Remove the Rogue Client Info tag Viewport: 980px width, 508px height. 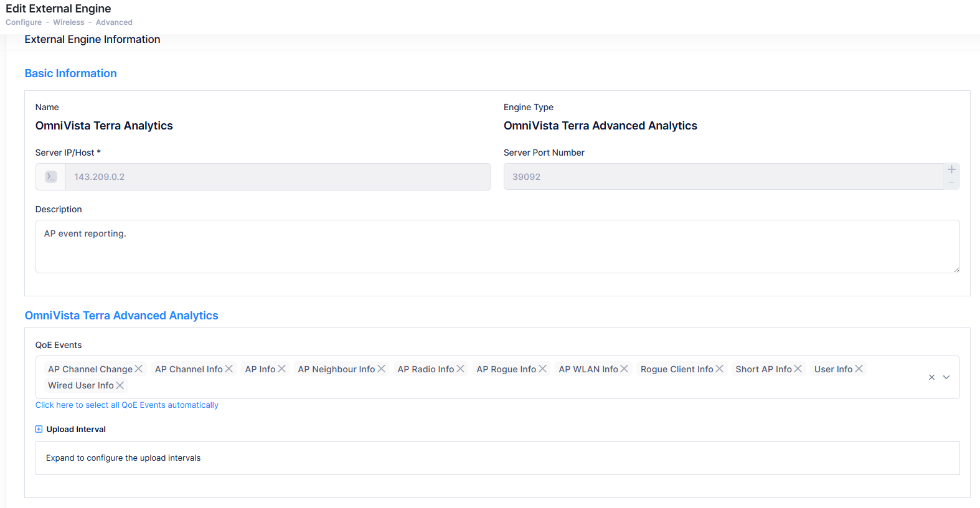720,369
